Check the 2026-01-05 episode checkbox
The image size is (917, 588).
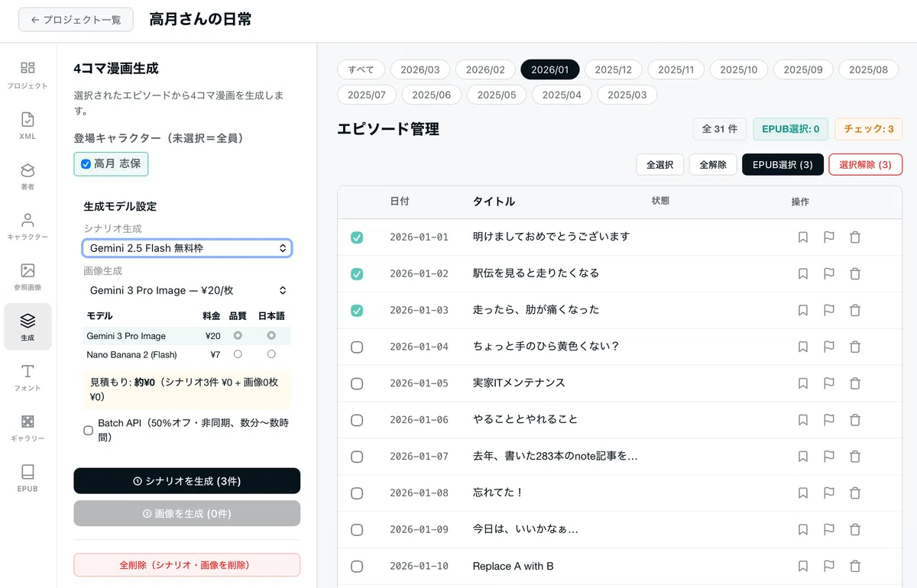coord(357,383)
